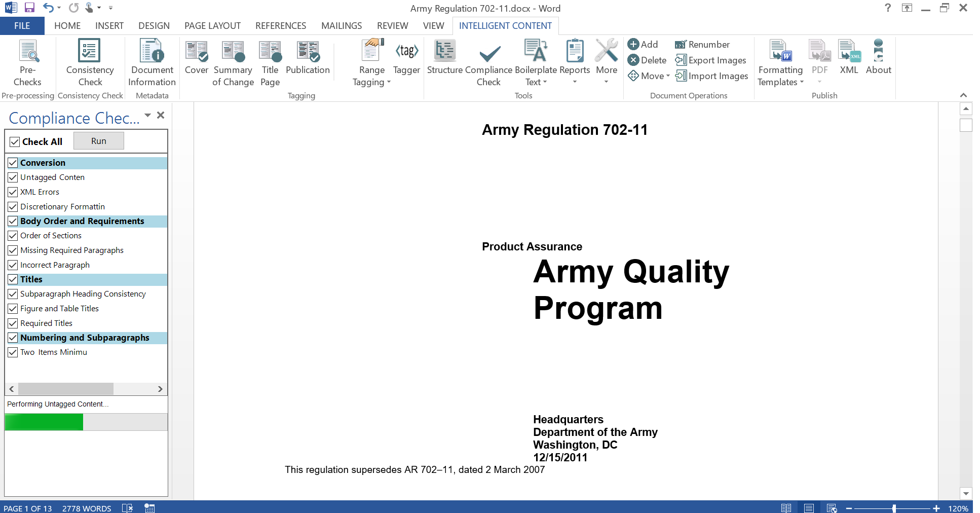Click the Run button
The height and width of the screenshot is (513, 980).
point(99,141)
